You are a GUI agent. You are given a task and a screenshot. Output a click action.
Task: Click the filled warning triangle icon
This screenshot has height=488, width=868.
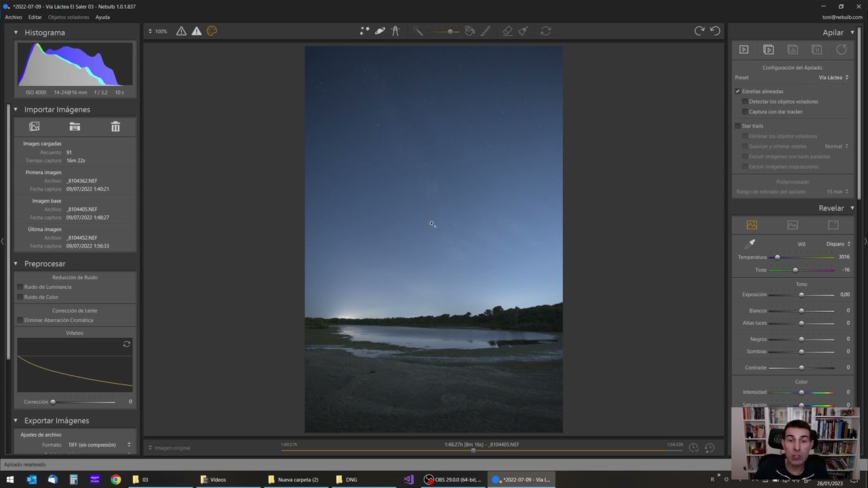click(x=196, y=31)
